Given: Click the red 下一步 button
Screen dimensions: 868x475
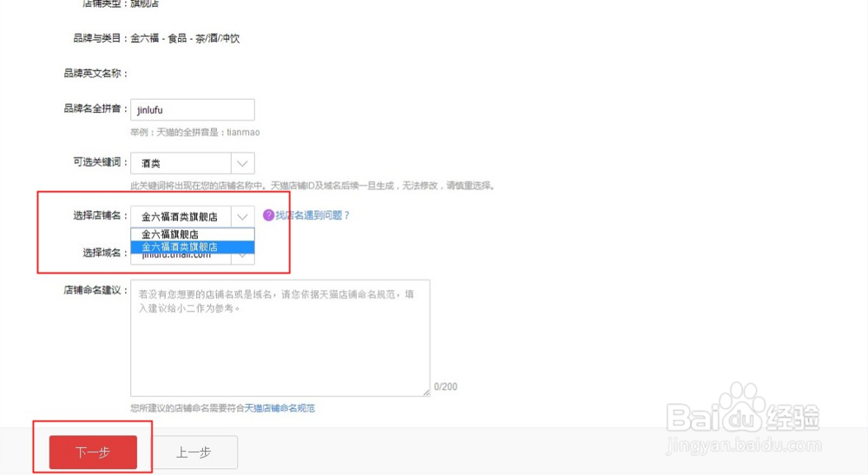Looking at the screenshot, I should coord(93,452).
